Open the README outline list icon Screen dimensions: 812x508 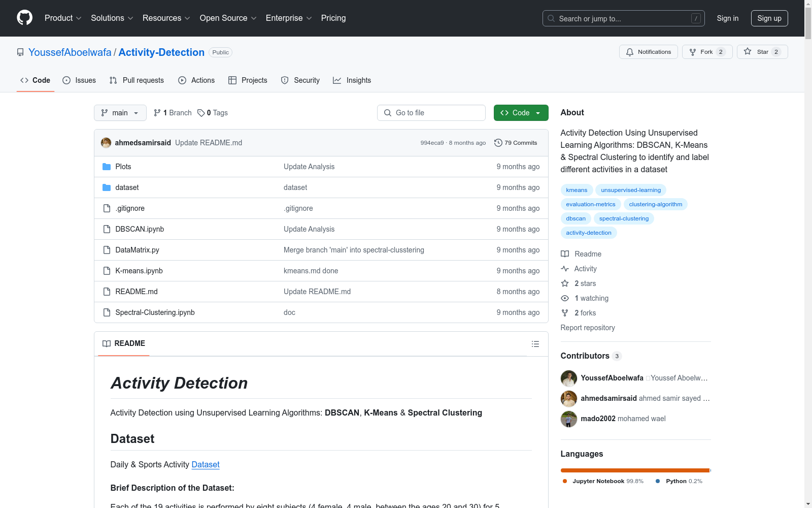[x=535, y=344]
